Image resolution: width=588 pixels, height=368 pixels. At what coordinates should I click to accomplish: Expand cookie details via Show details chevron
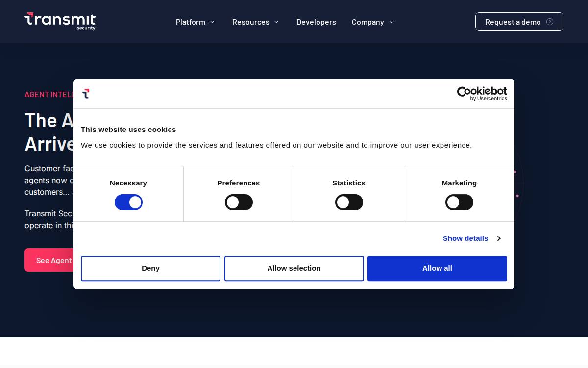[499, 238]
